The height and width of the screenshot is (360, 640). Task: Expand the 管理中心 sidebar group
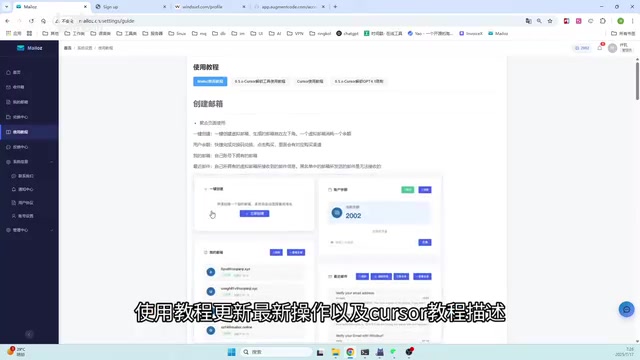(52, 230)
